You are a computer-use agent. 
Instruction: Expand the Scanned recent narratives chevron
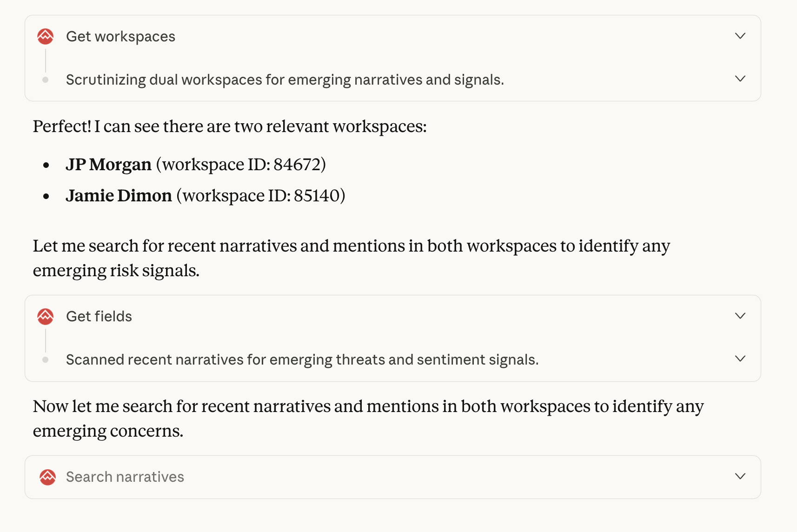(740, 359)
